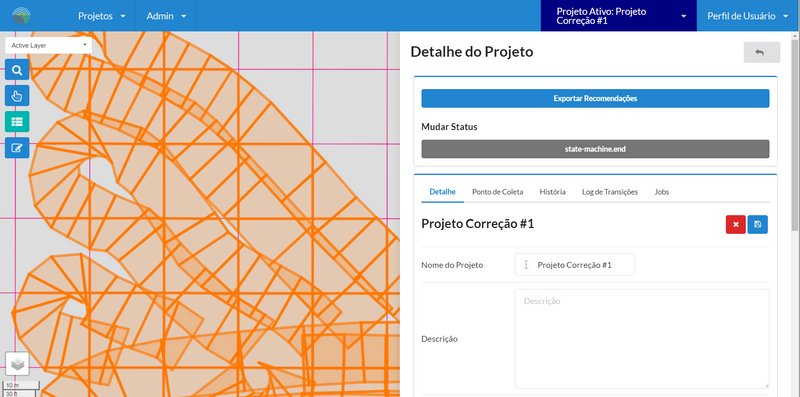Screen dimensions: 800x397
Task: Select the Detalhe tab
Action: tap(442, 192)
